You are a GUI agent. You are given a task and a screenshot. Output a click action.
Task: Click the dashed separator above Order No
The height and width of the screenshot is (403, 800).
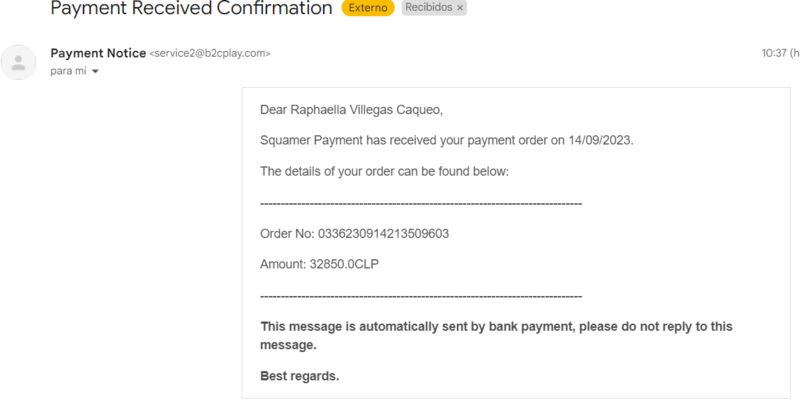[421, 204]
